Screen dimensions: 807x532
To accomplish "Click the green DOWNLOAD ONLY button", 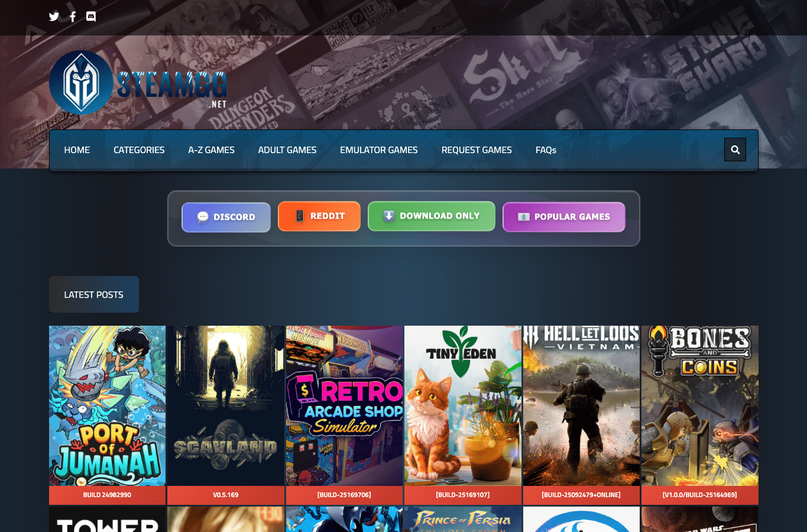I will (x=432, y=216).
